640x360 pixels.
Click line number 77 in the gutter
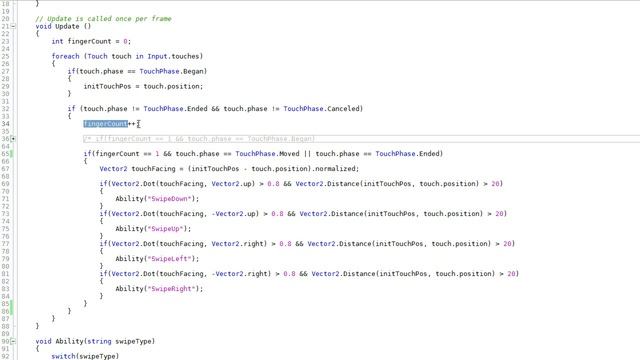[x=5, y=244]
